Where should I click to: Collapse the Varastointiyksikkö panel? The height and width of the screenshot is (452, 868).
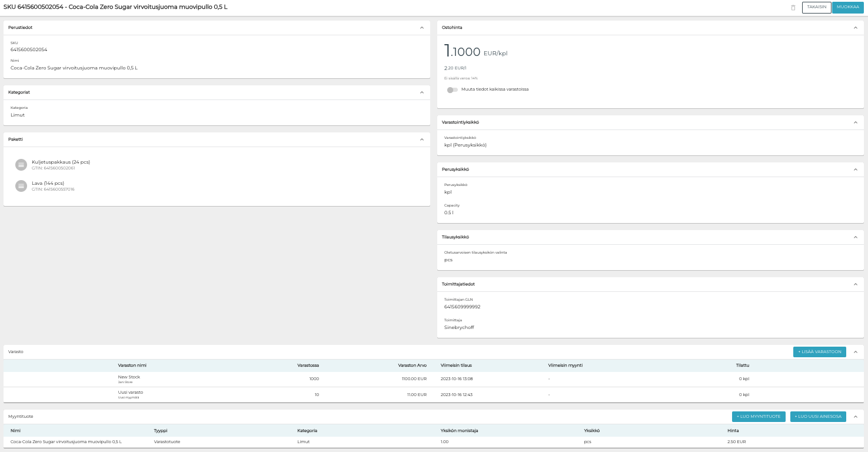pos(855,122)
